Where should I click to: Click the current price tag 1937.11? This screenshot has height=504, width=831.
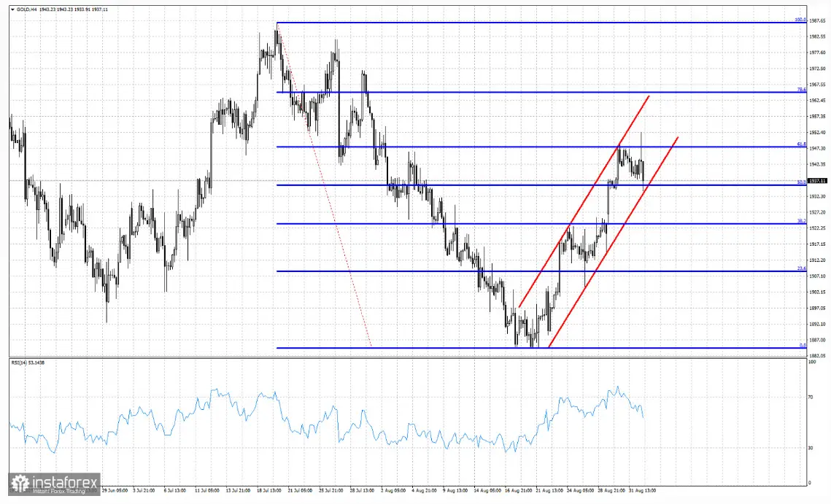coord(817,181)
